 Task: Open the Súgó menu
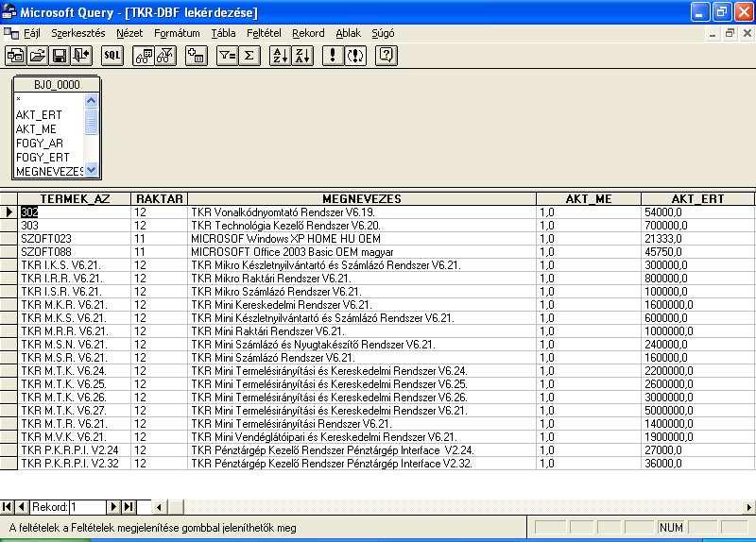[x=383, y=33]
